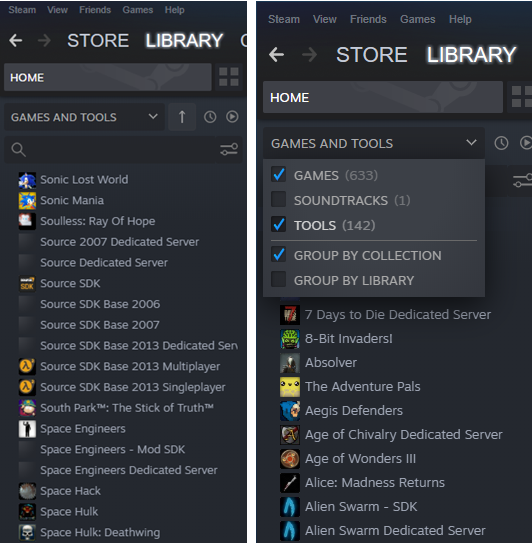The width and height of the screenshot is (532, 543).
Task: Switch to LIBRARY tab in left window
Action: 184,41
